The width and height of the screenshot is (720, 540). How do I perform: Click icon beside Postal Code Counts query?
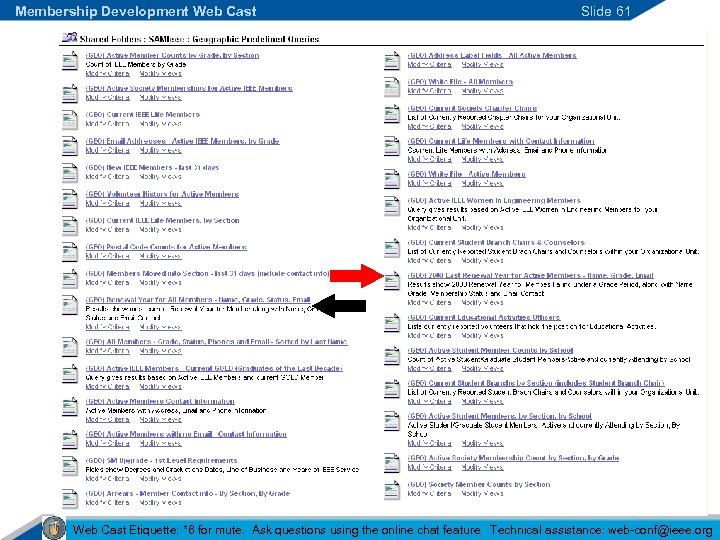point(70,252)
